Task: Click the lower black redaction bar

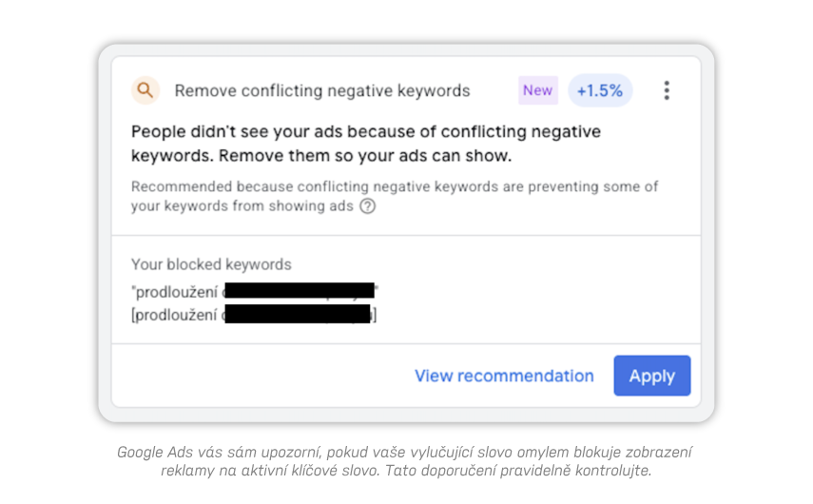Action: [298, 314]
